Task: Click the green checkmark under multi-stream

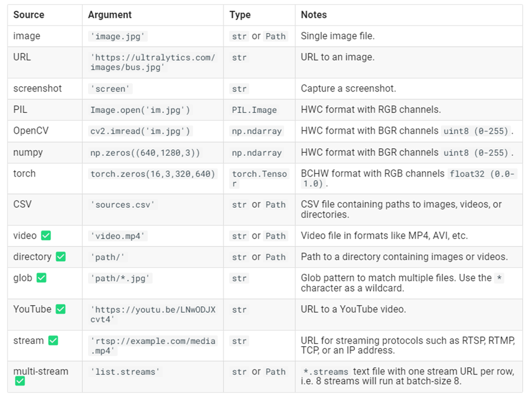Action: click(20, 381)
